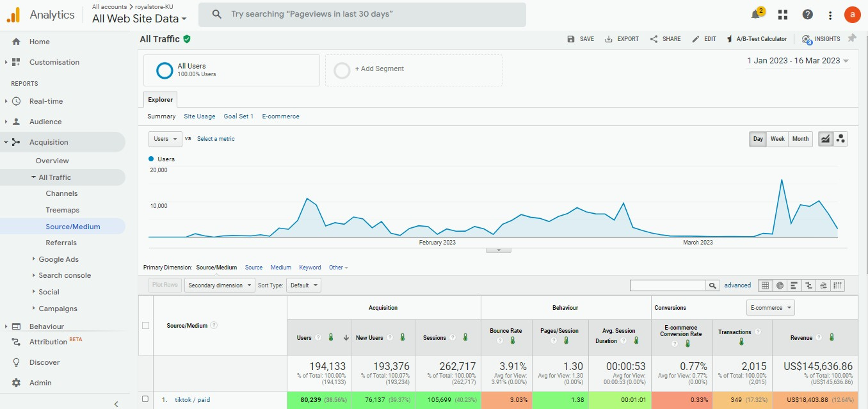Expand Google Ads in the sidebar
The height and width of the screenshot is (409, 868).
58,259
